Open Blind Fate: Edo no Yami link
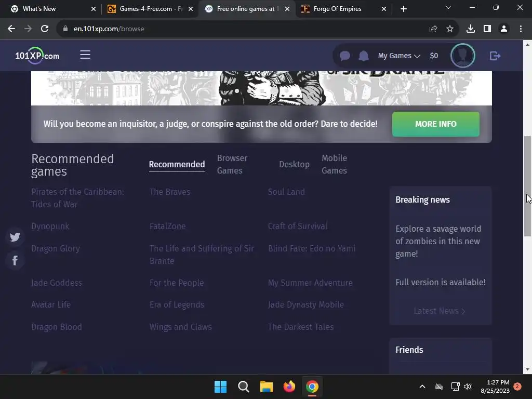Image resolution: width=532 pixels, height=399 pixels. pyautogui.click(x=312, y=248)
